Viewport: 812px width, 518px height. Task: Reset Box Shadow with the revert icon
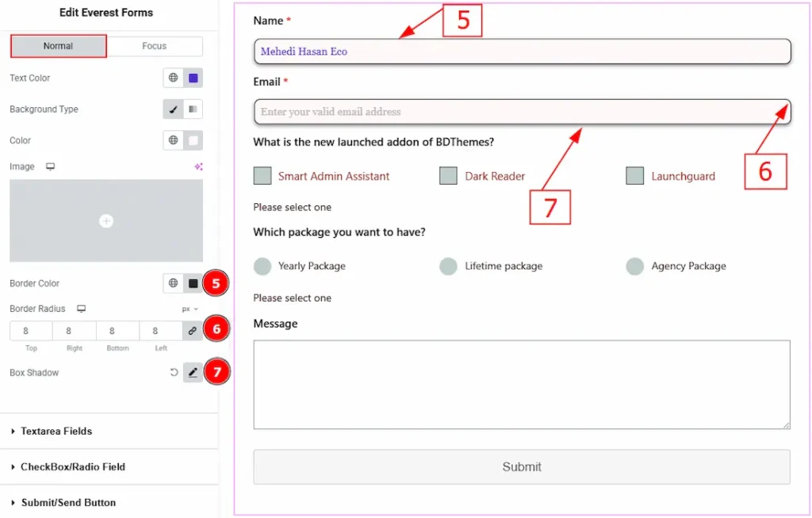(174, 372)
